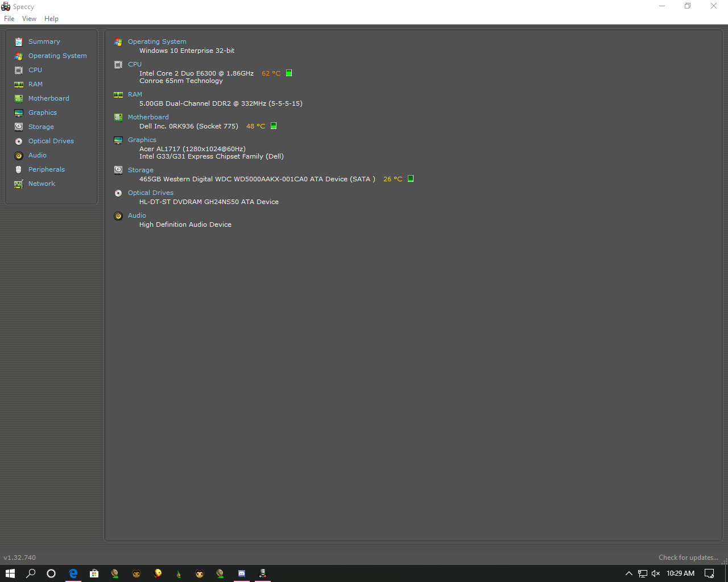
Task: Select Storage in the sidebar
Action: coord(41,127)
